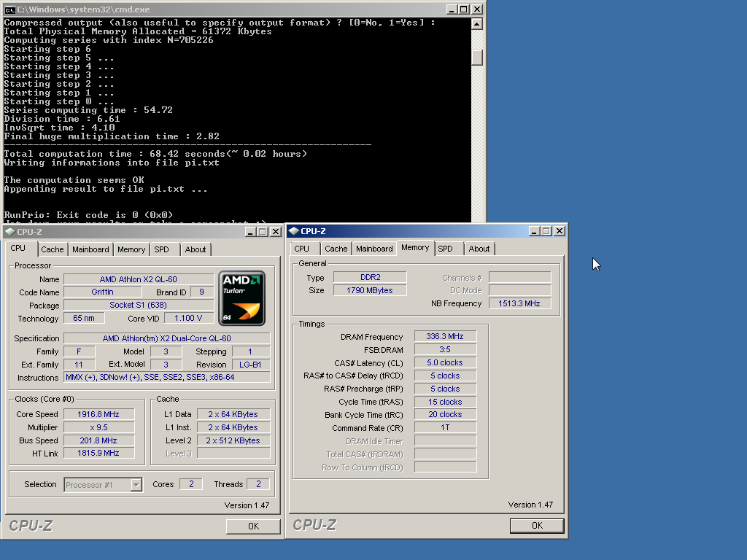Click OK in the Memory CPU-Z window
Screen dimensions: 747x560
pos(537,525)
